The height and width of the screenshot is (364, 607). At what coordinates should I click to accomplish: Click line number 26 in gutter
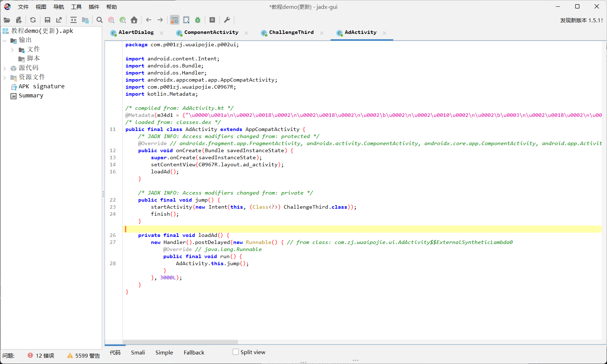[x=113, y=235]
